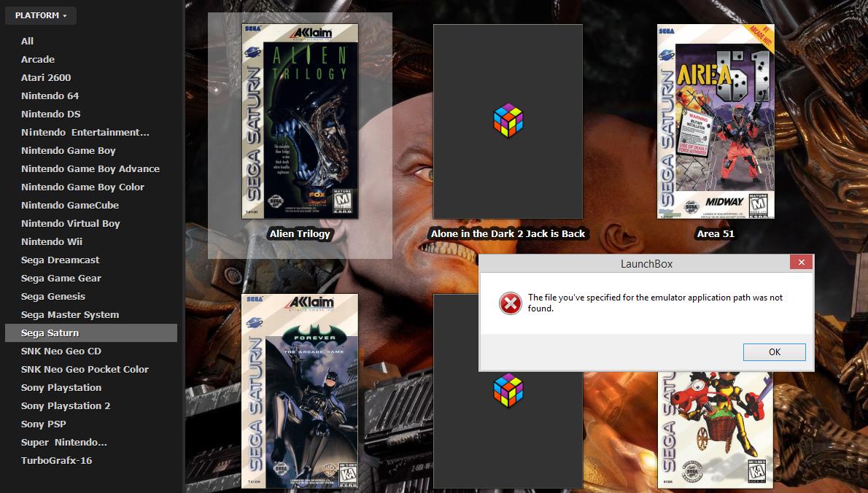Click the Alien Trilogy title label
This screenshot has width=868, height=493.
click(300, 234)
